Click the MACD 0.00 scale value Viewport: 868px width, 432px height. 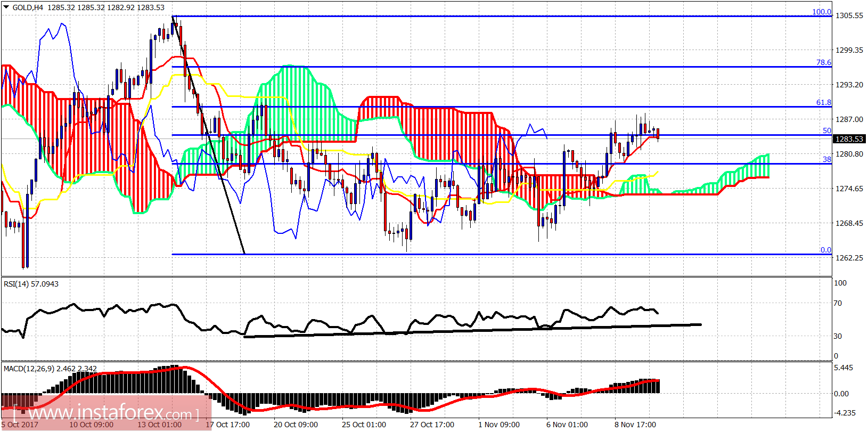pos(841,394)
